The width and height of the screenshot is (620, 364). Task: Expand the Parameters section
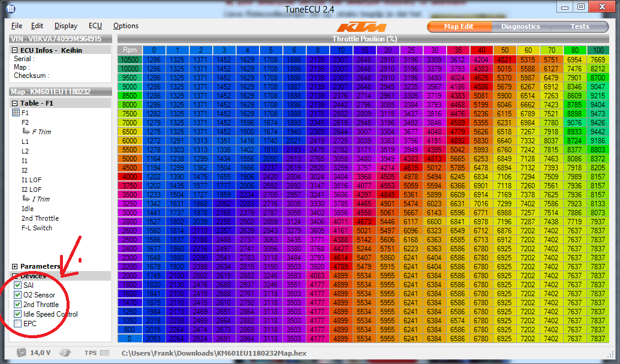[x=15, y=266]
